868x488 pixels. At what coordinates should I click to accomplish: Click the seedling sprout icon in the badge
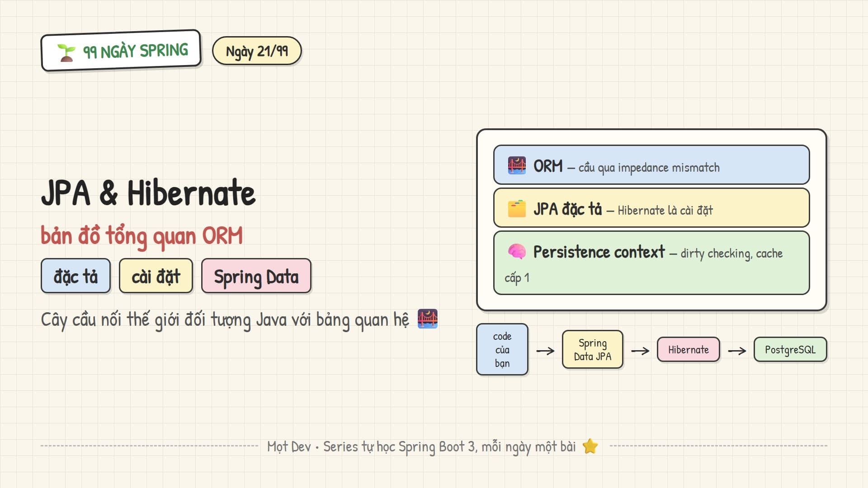tap(66, 53)
